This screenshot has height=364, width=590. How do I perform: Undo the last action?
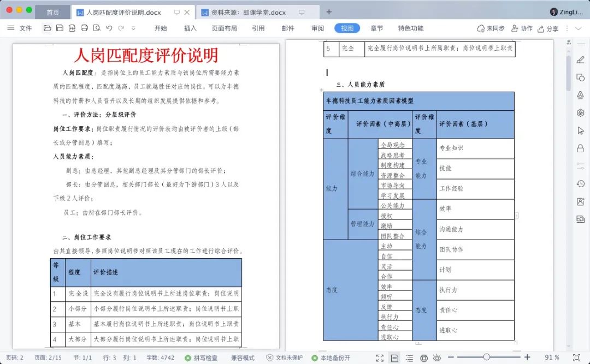[x=109, y=28]
